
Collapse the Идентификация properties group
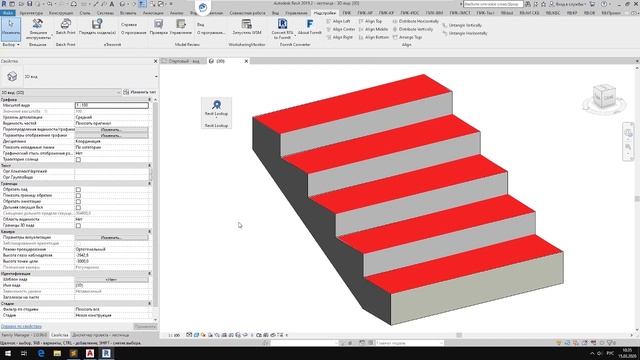coord(149,273)
